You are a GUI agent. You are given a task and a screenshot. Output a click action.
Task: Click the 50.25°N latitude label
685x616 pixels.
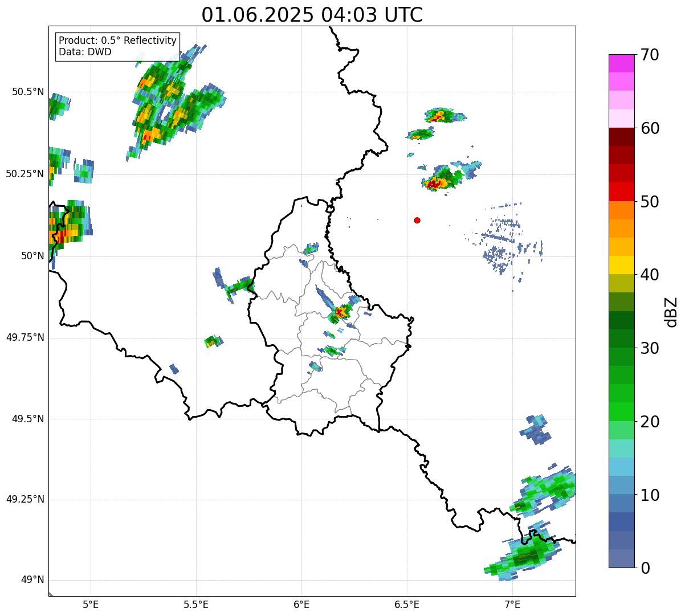(25, 174)
